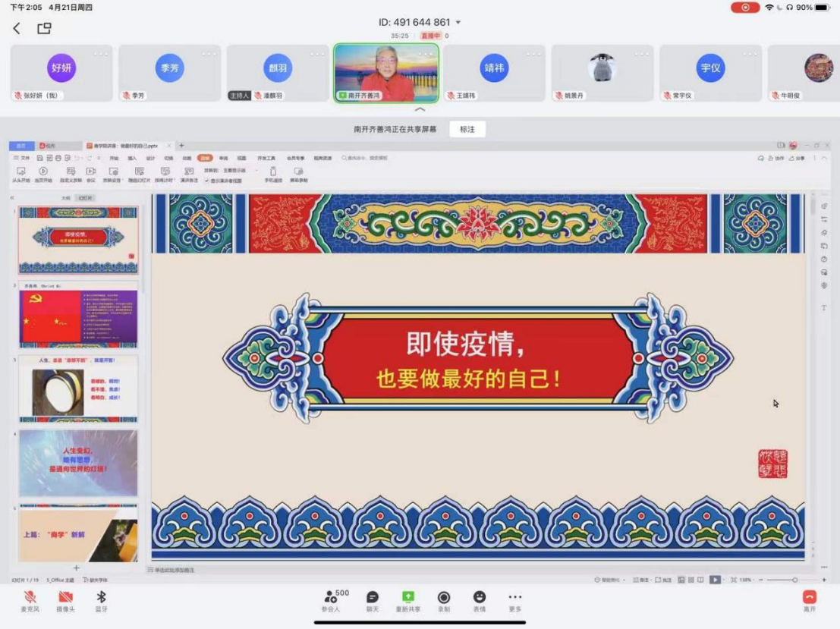This screenshot has height=629, width=840.
Task: Expand the meeting ID 491 644 861 dropdown
Action: [x=458, y=23]
